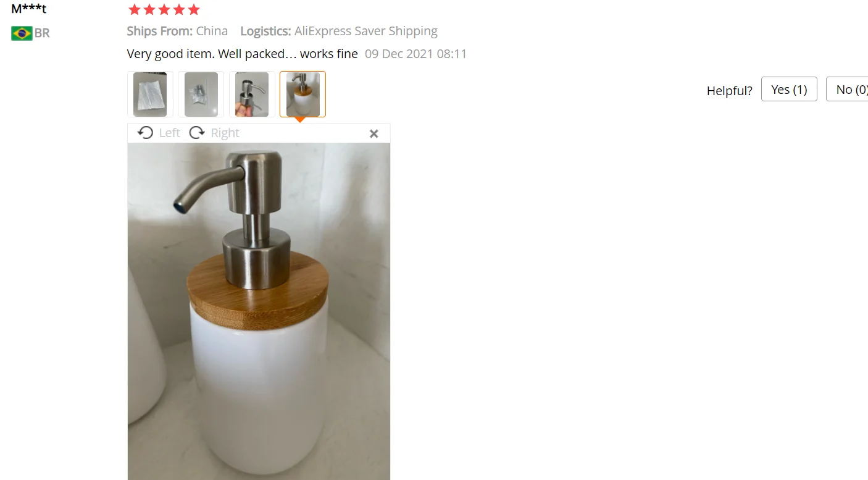
Task: Open the white packaging thumbnail
Action: coord(150,94)
